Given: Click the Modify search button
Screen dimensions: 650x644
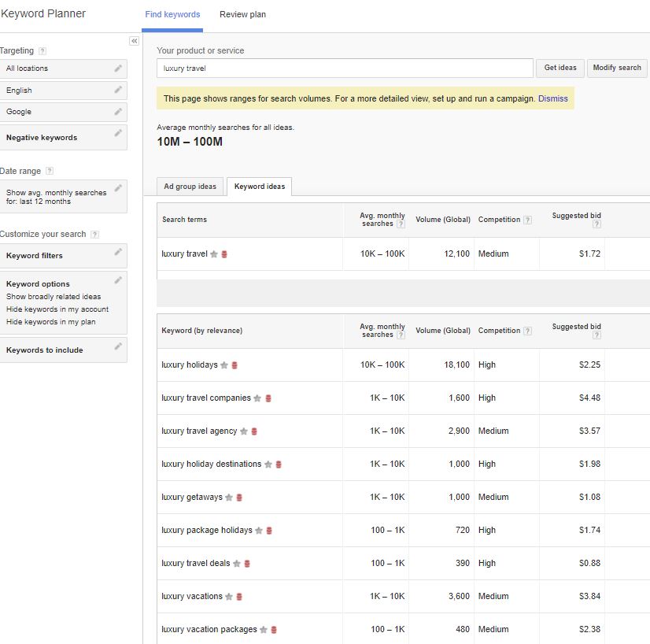Looking at the screenshot, I should pyautogui.click(x=617, y=68).
